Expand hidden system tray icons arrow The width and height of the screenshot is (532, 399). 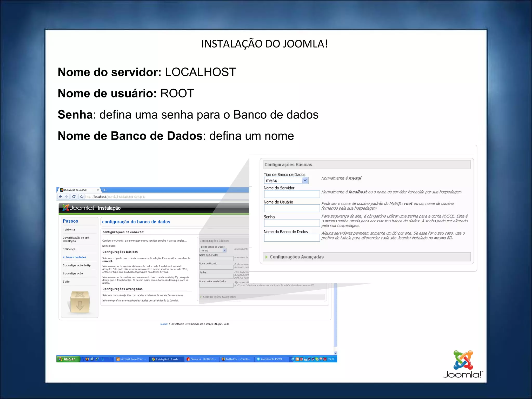pyautogui.click(x=293, y=359)
